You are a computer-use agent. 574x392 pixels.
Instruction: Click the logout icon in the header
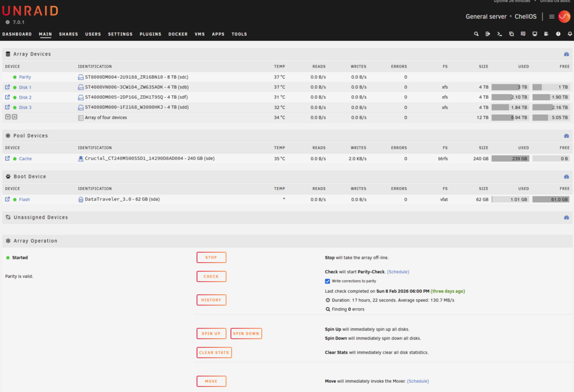click(x=487, y=34)
